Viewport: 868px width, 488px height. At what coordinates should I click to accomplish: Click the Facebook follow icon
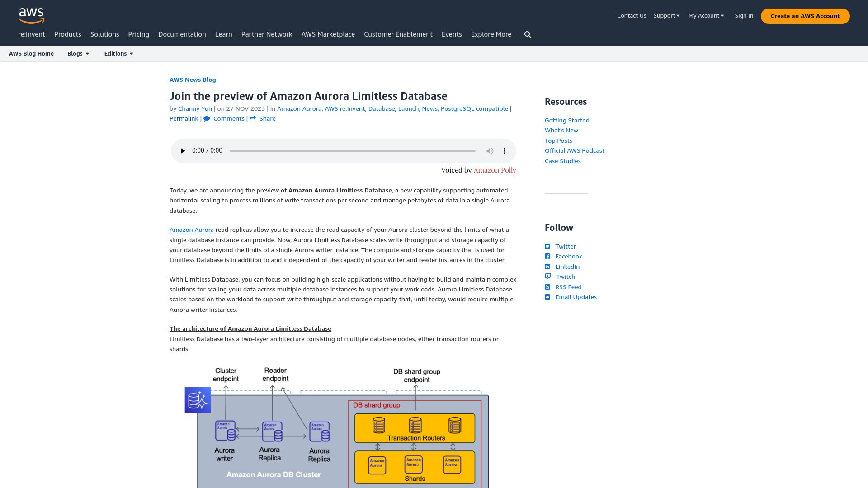(547, 257)
